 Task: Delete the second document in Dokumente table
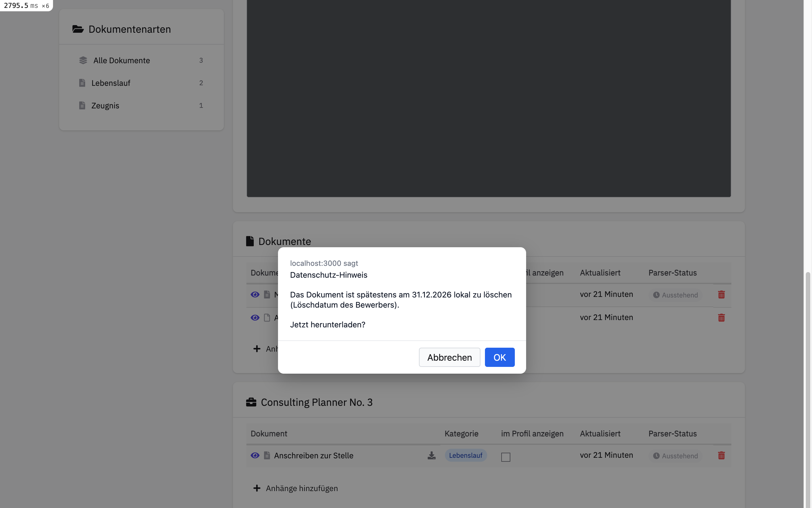[x=721, y=317]
